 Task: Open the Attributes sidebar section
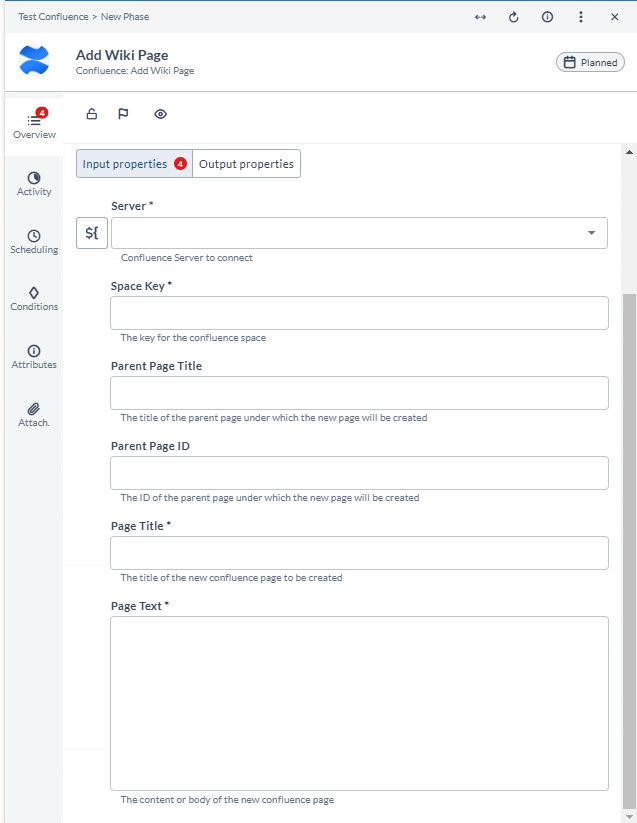34,356
